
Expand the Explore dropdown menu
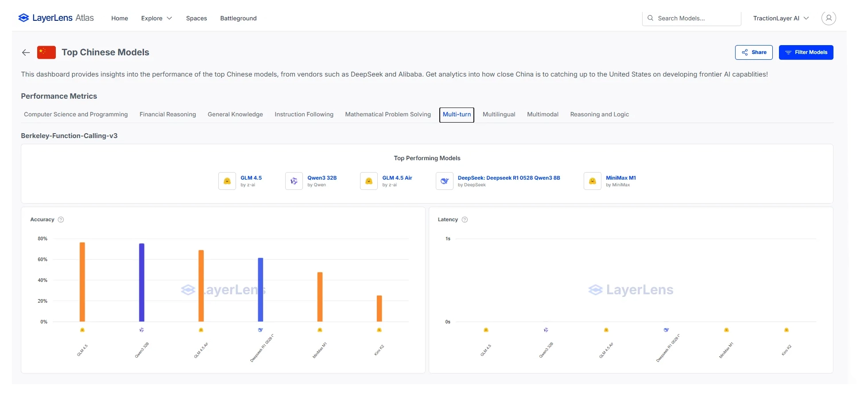click(x=156, y=18)
